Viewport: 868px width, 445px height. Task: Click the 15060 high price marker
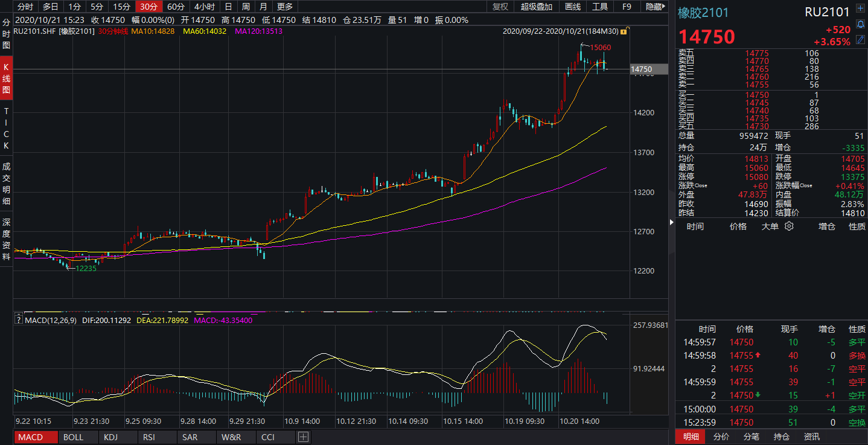[x=601, y=47]
